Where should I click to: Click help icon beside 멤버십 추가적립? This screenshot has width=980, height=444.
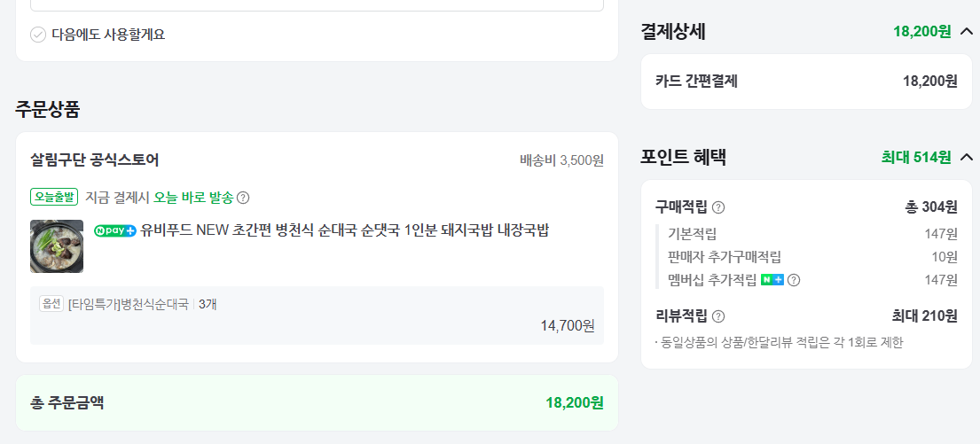coord(794,280)
